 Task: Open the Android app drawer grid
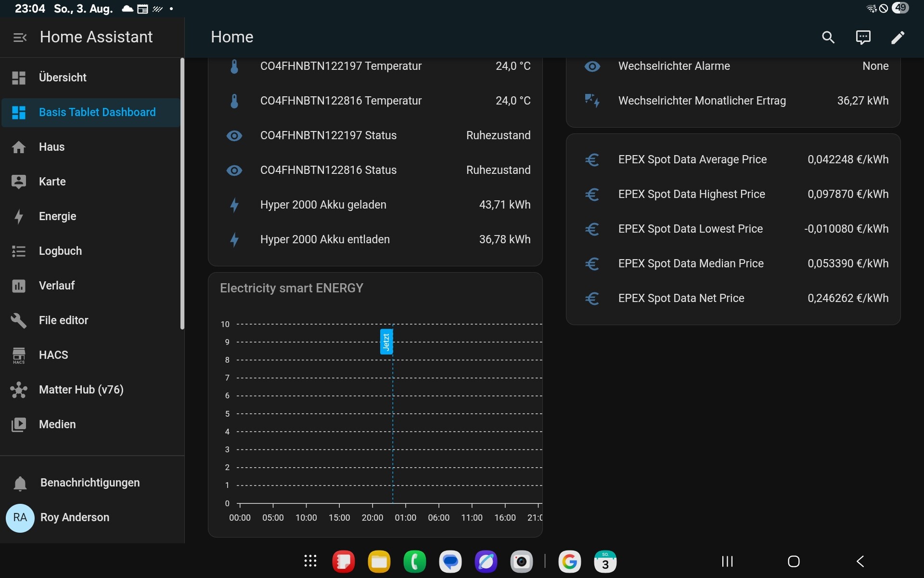pyautogui.click(x=310, y=561)
